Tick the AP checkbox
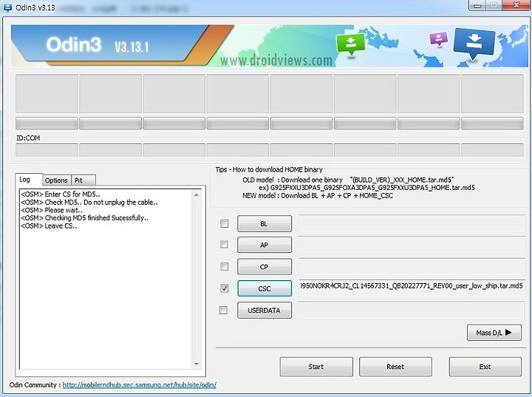532x397 pixels. tap(225, 245)
